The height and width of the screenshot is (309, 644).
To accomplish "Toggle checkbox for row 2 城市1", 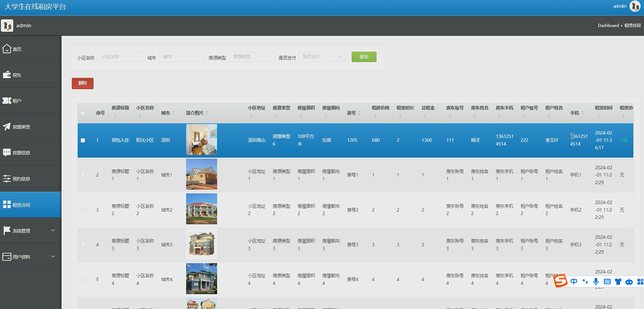I will pos(83,175).
